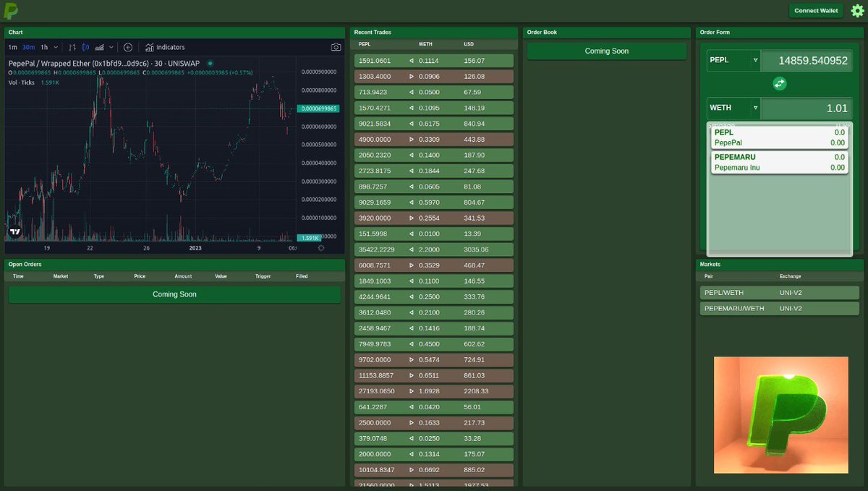This screenshot has height=491, width=868.
Task: Click the Filled column header in Open Orders
Action: click(x=302, y=276)
